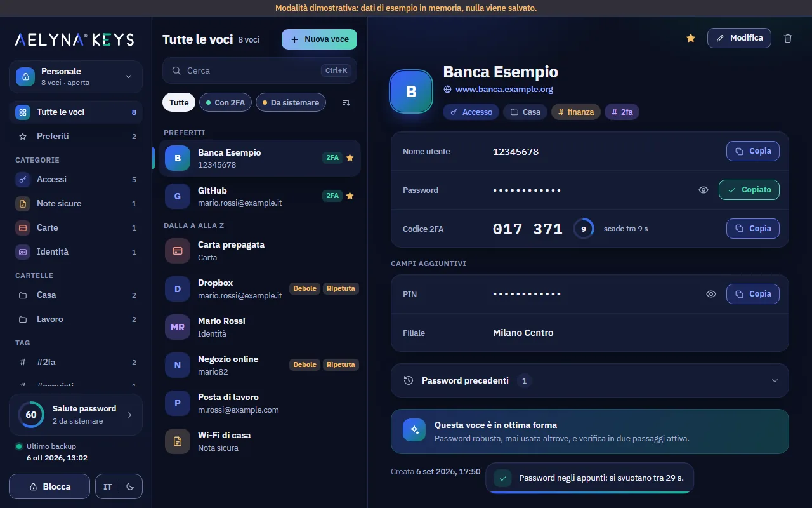Click the Salute password score ring 60
The height and width of the screenshot is (508, 812).
tap(31, 415)
